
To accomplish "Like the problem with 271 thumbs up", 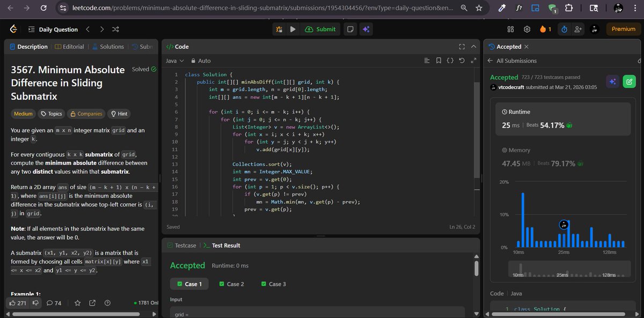I will (x=18, y=303).
